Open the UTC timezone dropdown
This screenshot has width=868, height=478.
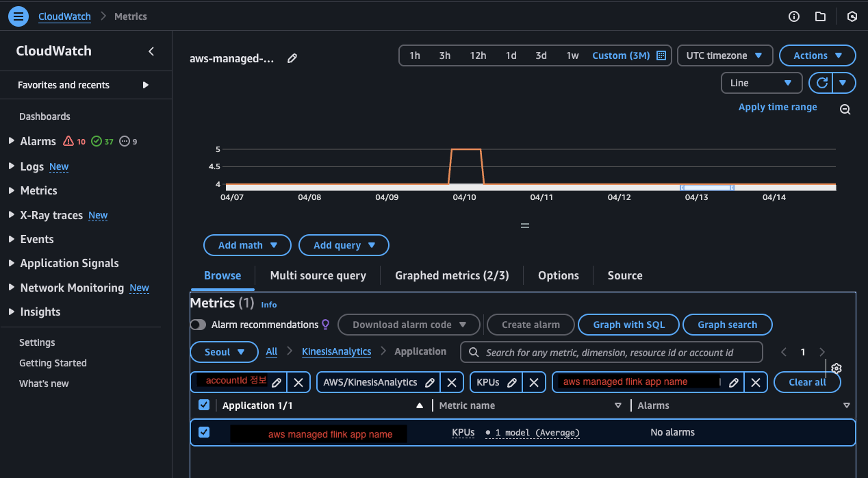(725, 55)
